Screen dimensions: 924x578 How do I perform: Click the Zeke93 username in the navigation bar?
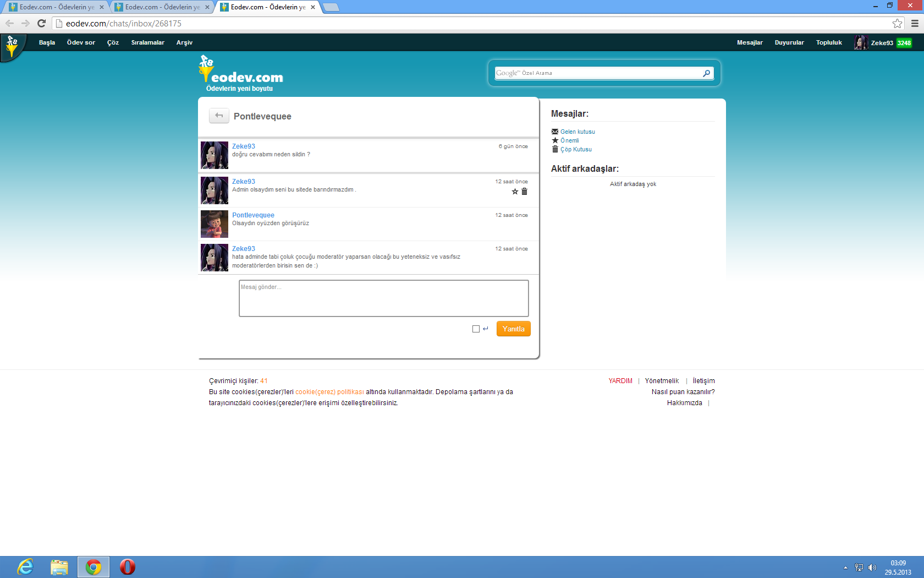point(882,43)
